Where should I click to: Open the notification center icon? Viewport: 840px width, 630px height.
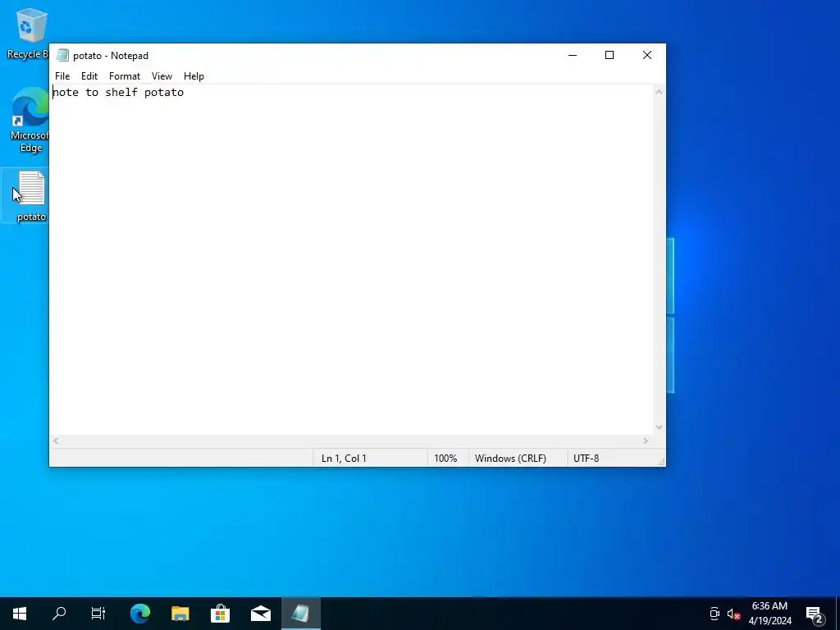815,614
